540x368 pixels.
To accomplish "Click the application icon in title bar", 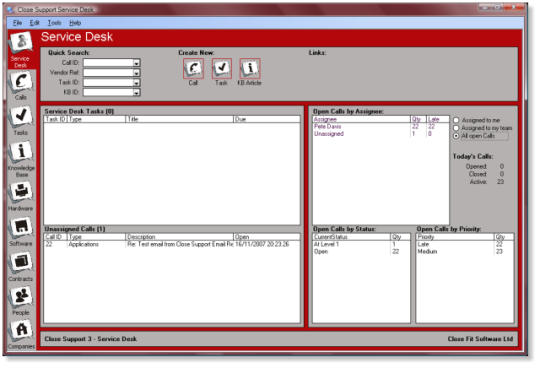I will tap(11, 9).
